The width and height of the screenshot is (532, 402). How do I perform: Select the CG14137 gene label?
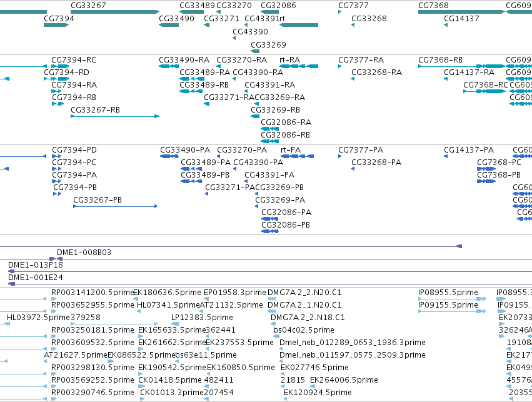point(461,18)
